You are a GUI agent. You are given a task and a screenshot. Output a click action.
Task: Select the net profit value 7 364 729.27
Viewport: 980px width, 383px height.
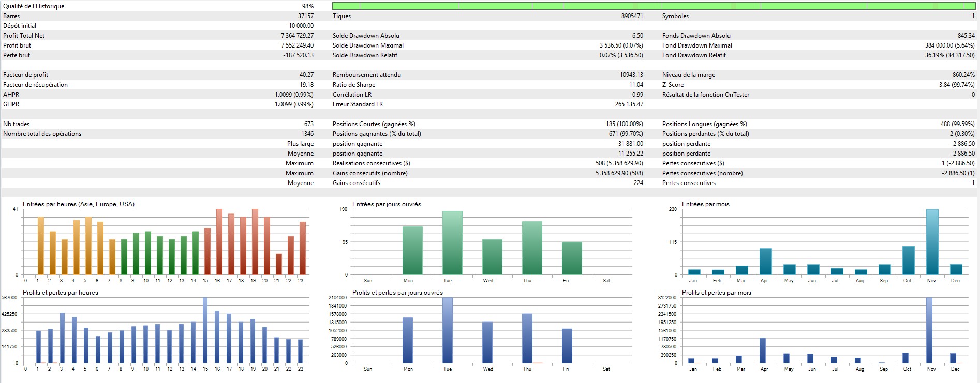point(297,36)
